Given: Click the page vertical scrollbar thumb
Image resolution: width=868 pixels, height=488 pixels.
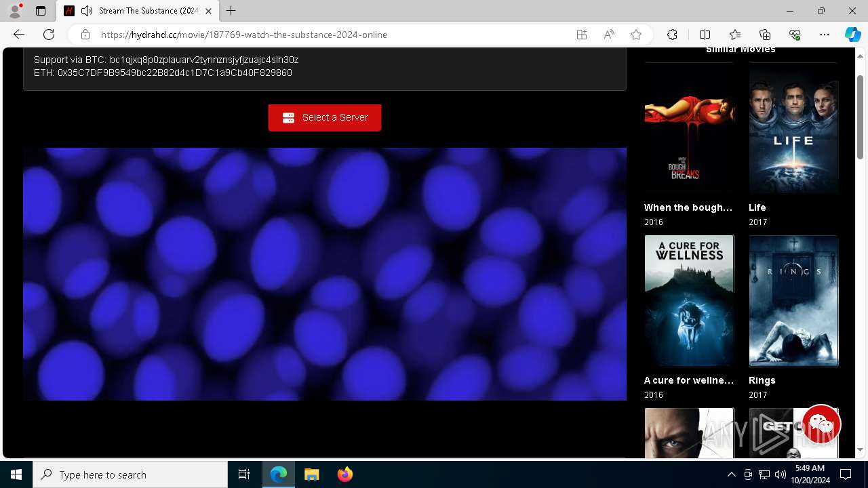Looking at the screenshot, I should click(860, 117).
